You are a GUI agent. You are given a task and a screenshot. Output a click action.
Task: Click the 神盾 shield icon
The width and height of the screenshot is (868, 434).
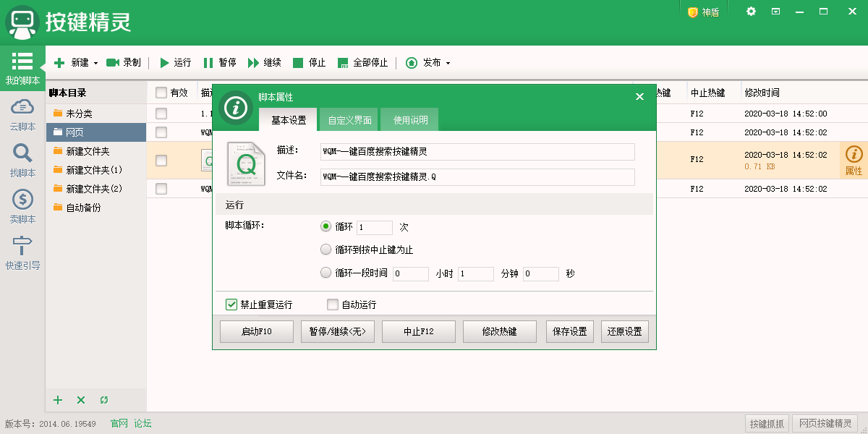pos(703,12)
